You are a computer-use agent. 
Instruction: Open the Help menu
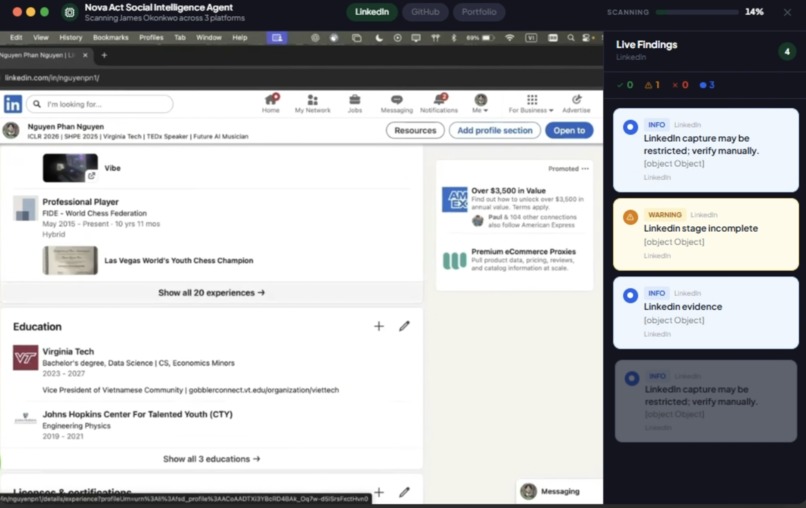coord(240,38)
